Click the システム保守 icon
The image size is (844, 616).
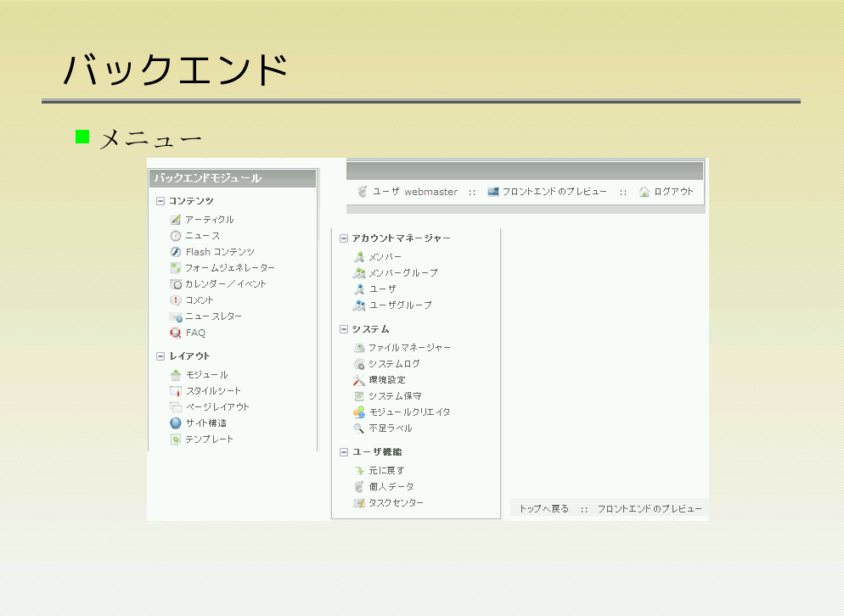pyautogui.click(x=359, y=396)
